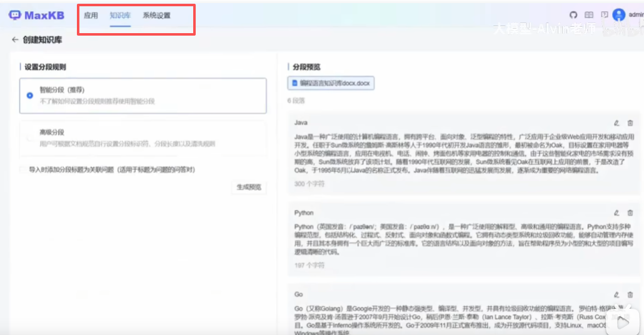Click the Java segment title
The image size is (644, 335).
click(301, 122)
